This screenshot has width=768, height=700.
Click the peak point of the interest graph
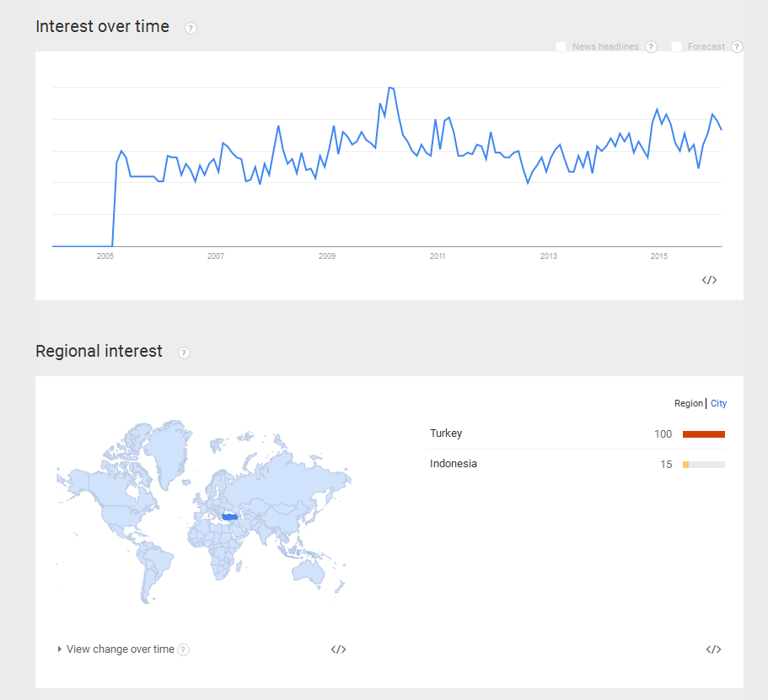click(x=391, y=88)
